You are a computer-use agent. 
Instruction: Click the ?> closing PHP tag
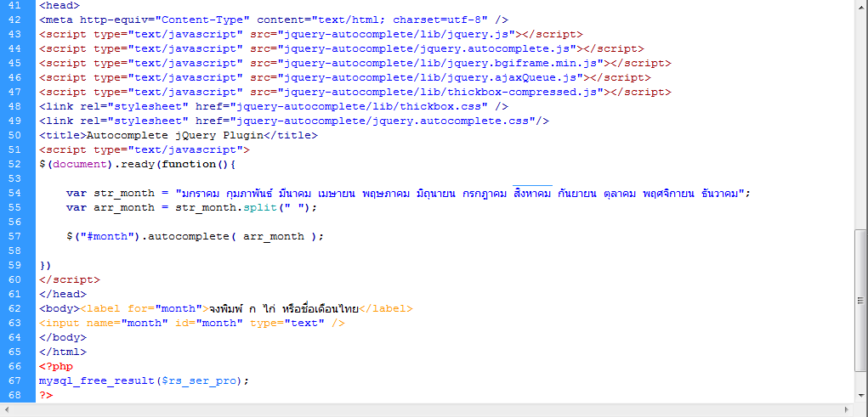pos(46,395)
